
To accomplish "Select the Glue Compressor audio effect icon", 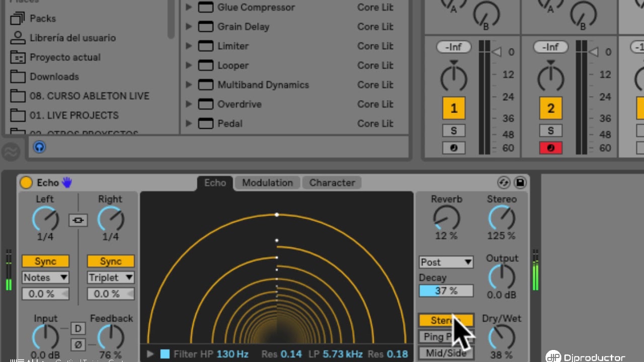I will point(205,8).
